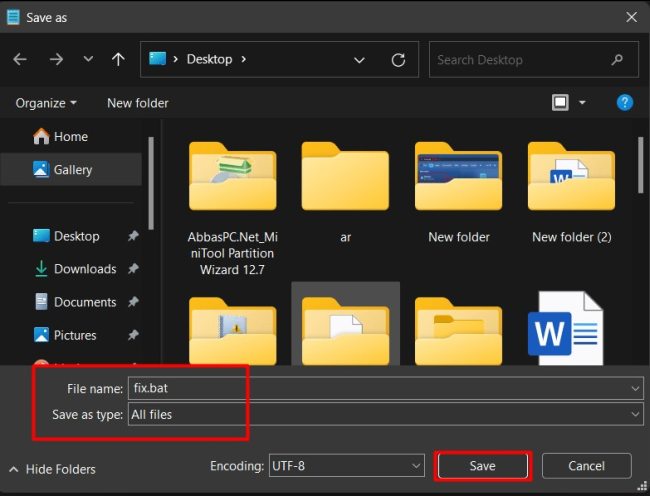Click the Back navigation arrow
Viewport: 650px width, 496px height.
pyautogui.click(x=21, y=60)
